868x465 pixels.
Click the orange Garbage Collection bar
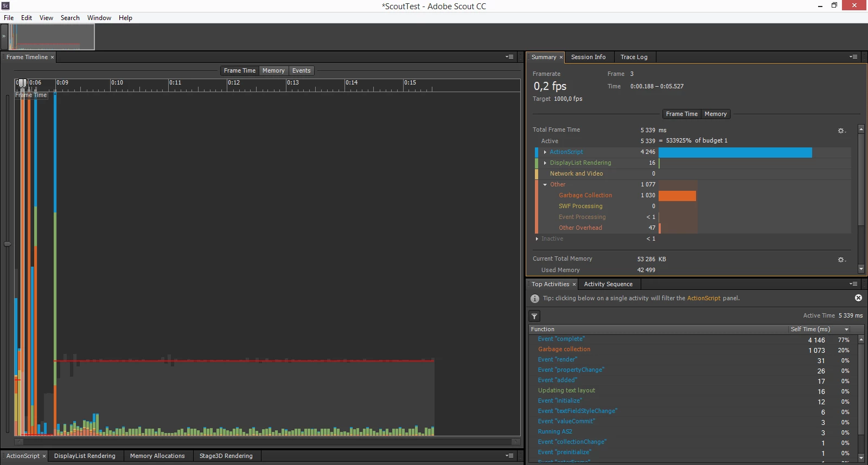pos(677,196)
